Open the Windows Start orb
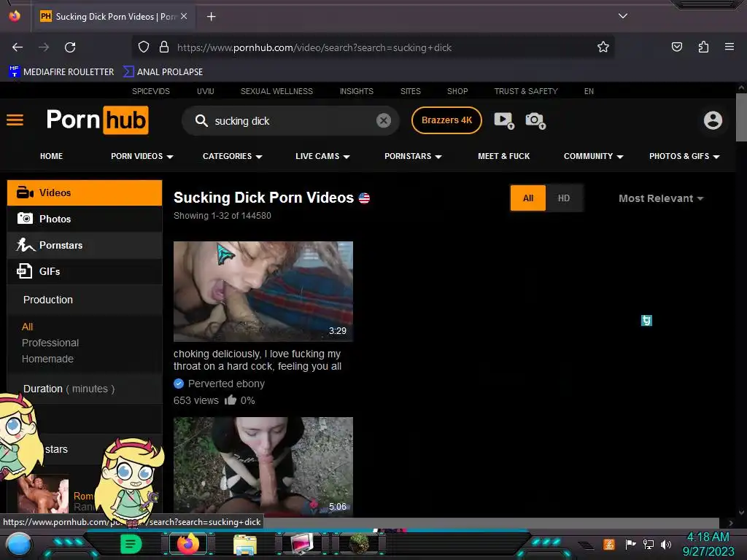This screenshot has height=560, width=747. click(x=19, y=544)
